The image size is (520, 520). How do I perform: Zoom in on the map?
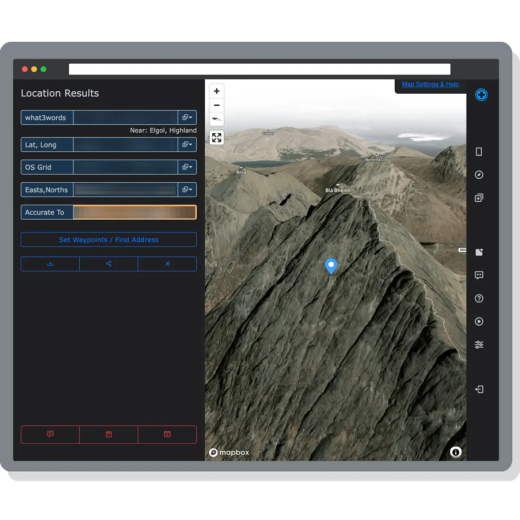pos(217,91)
